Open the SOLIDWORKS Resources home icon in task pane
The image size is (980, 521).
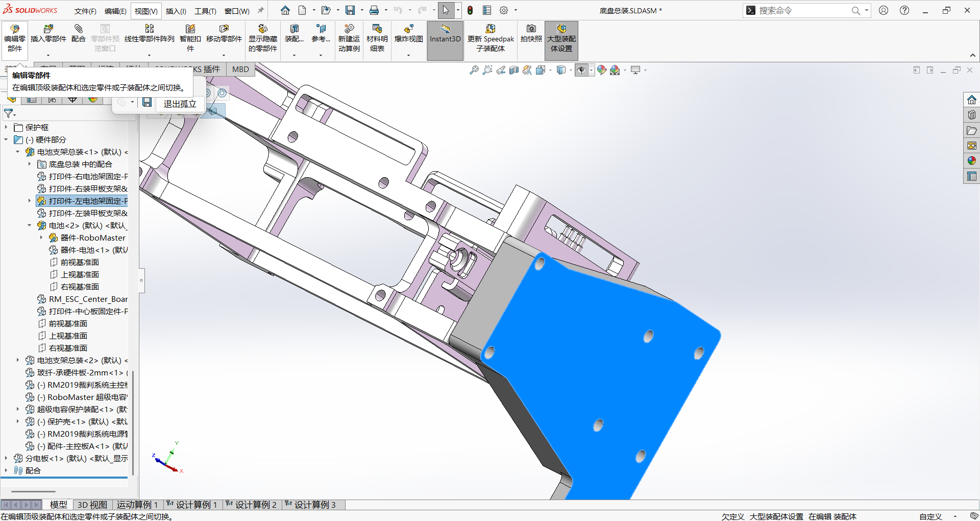972,100
